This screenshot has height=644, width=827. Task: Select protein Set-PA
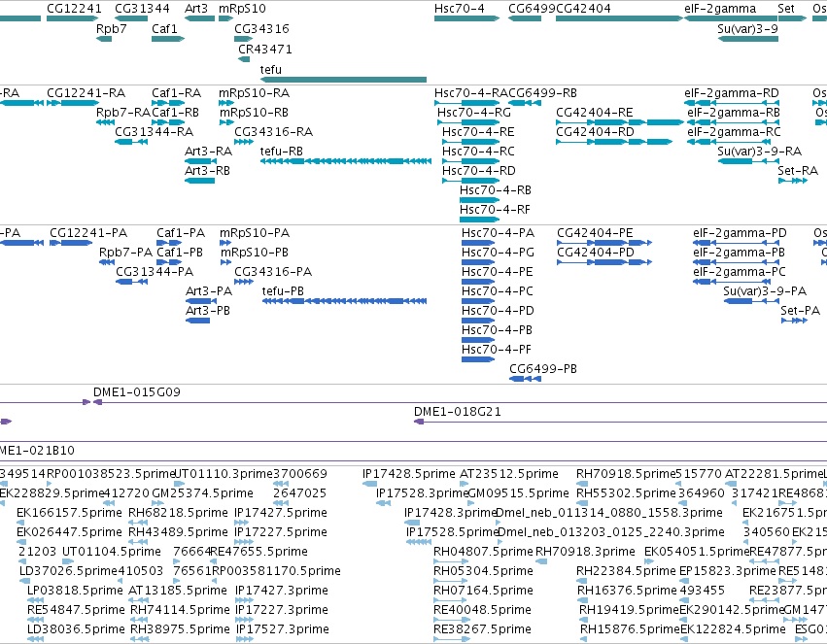(x=794, y=321)
